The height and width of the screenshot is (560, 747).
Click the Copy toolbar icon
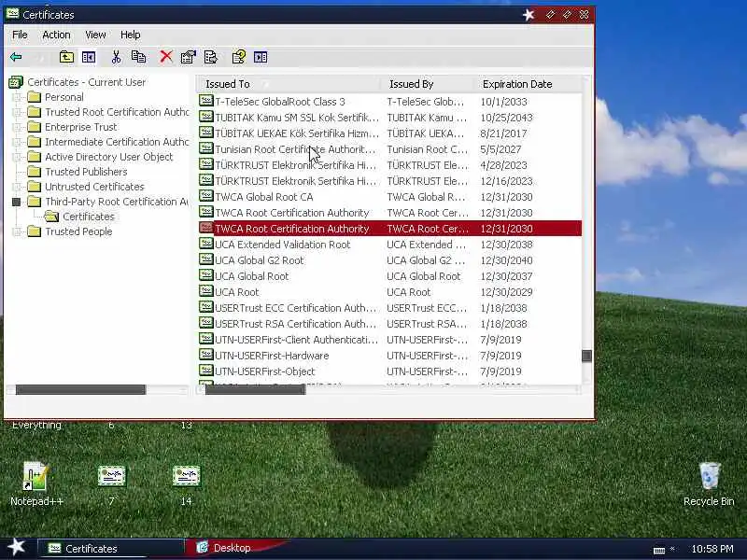(138, 57)
